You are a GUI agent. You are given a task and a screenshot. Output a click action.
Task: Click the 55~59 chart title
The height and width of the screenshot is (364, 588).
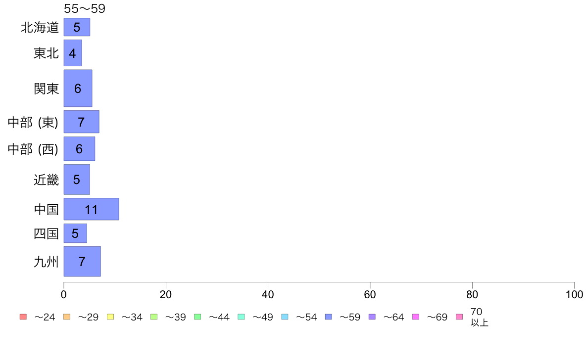(85, 8)
